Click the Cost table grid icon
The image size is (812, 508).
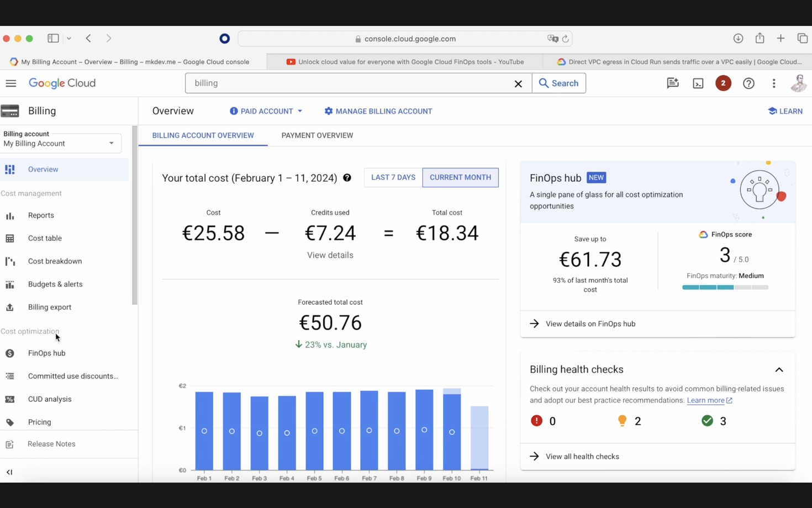[x=10, y=239]
